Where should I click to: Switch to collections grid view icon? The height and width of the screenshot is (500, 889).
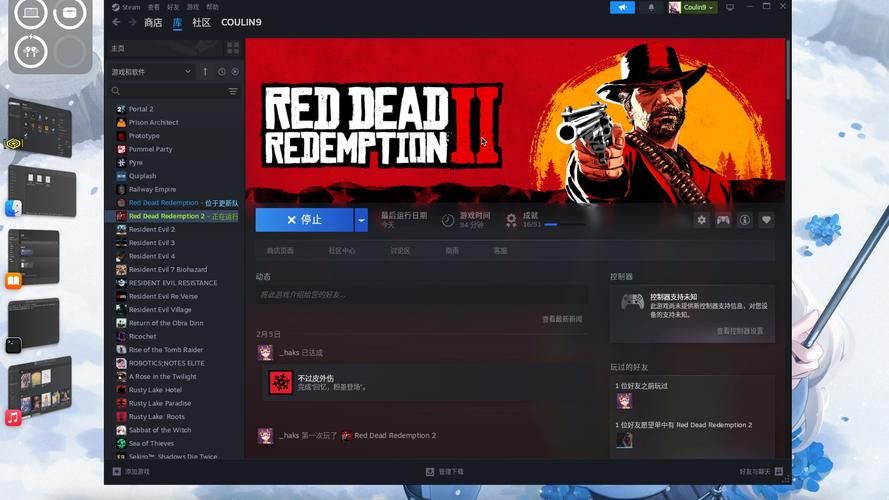click(232, 48)
